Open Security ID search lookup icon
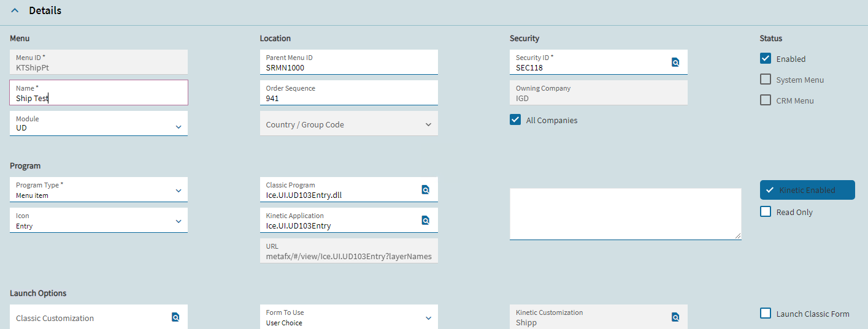Image resolution: width=868 pixels, height=329 pixels. click(x=675, y=62)
